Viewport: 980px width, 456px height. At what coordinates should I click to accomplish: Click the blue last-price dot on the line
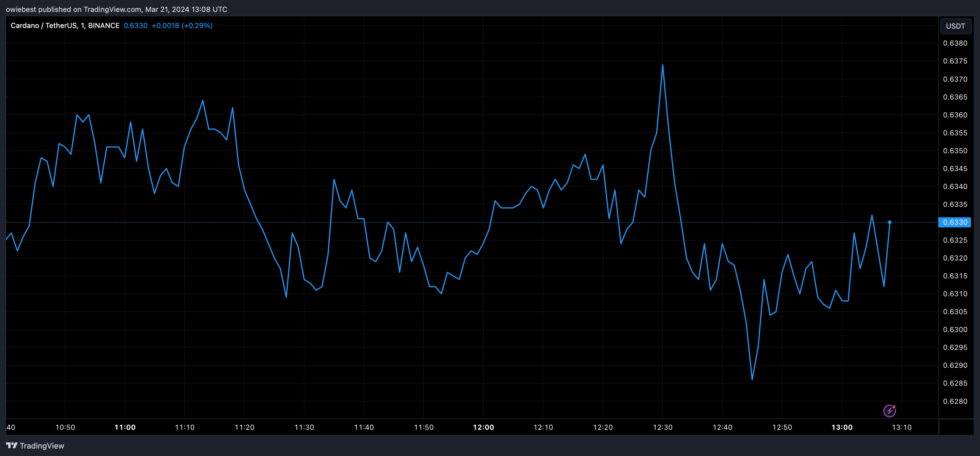(x=889, y=222)
